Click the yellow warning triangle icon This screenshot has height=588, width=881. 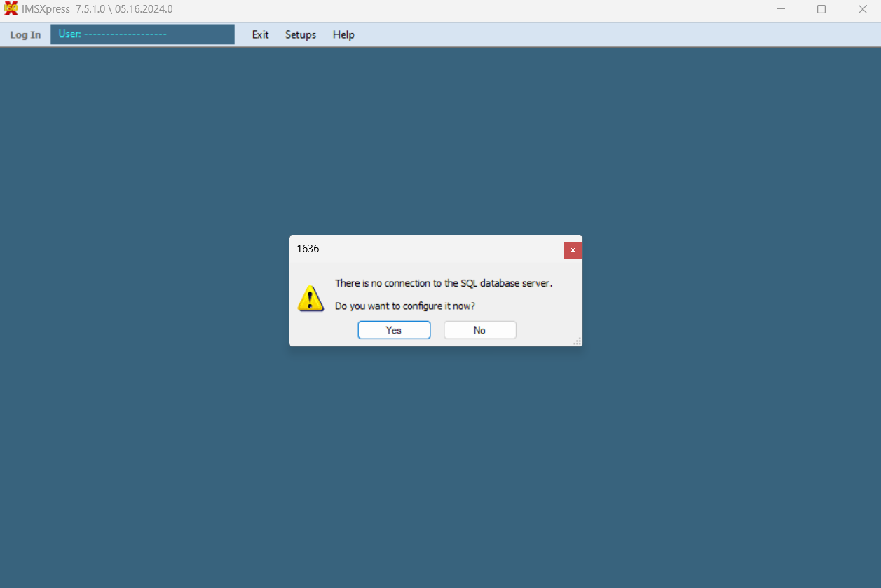click(x=310, y=299)
